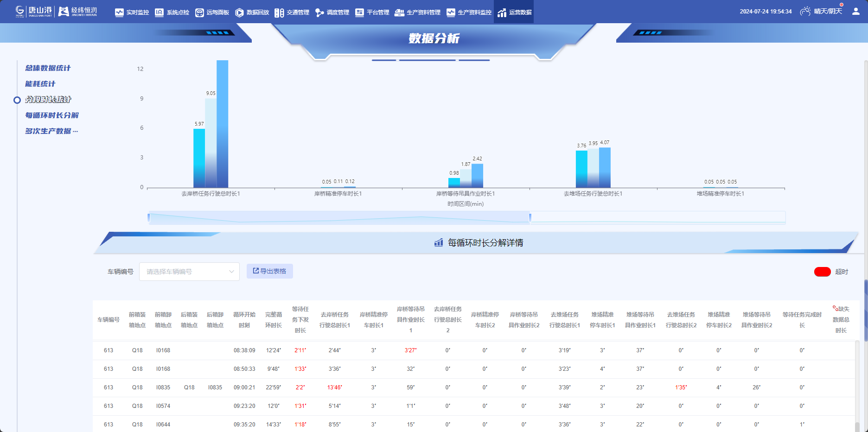Open the 实时监控 monitor icon
This screenshot has width=868, height=432.
click(119, 13)
